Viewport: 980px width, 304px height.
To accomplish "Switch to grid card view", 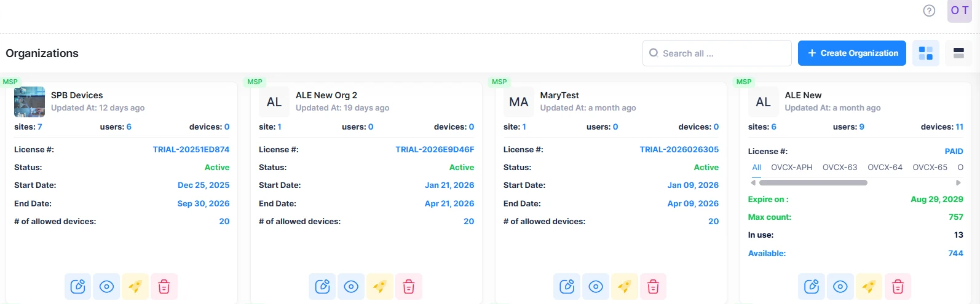I will point(925,53).
